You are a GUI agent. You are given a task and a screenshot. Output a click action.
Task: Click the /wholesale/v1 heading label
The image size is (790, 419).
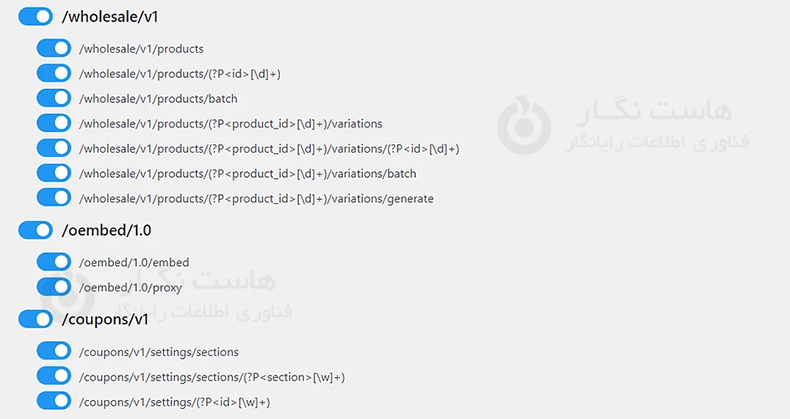(110, 17)
